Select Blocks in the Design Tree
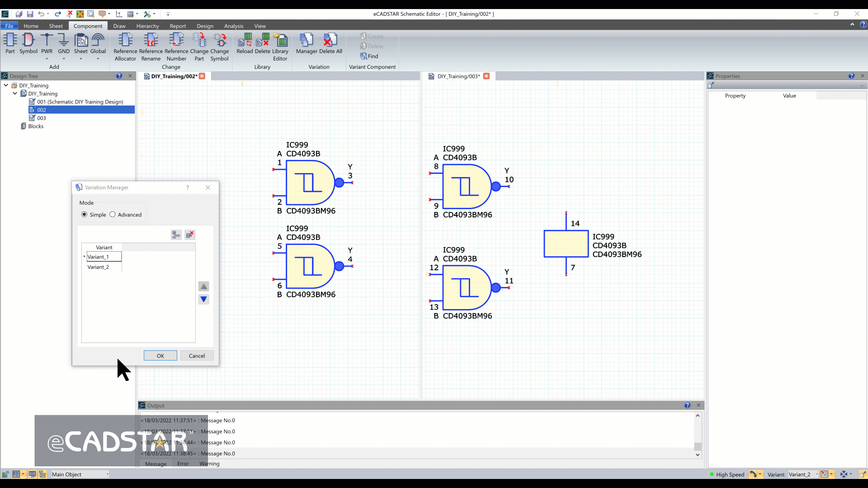 click(x=36, y=126)
